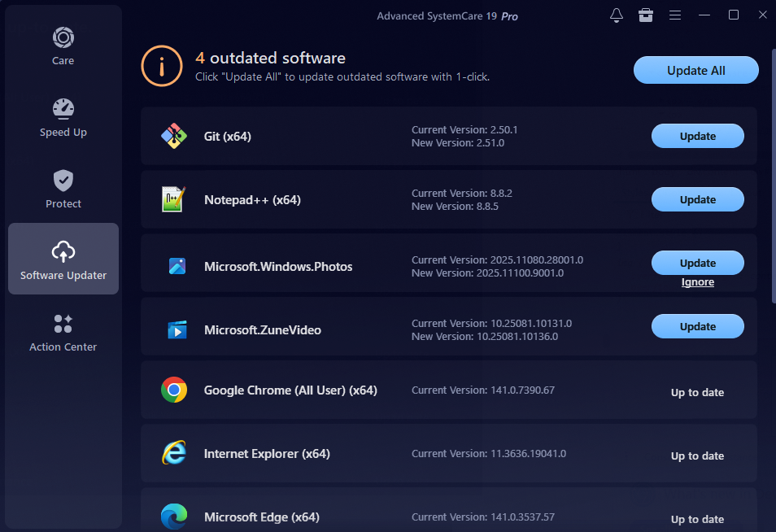Open the hamburger menu
Image resolution: width=776 pixels, height=532 pixels.
(x=675, y=15)
